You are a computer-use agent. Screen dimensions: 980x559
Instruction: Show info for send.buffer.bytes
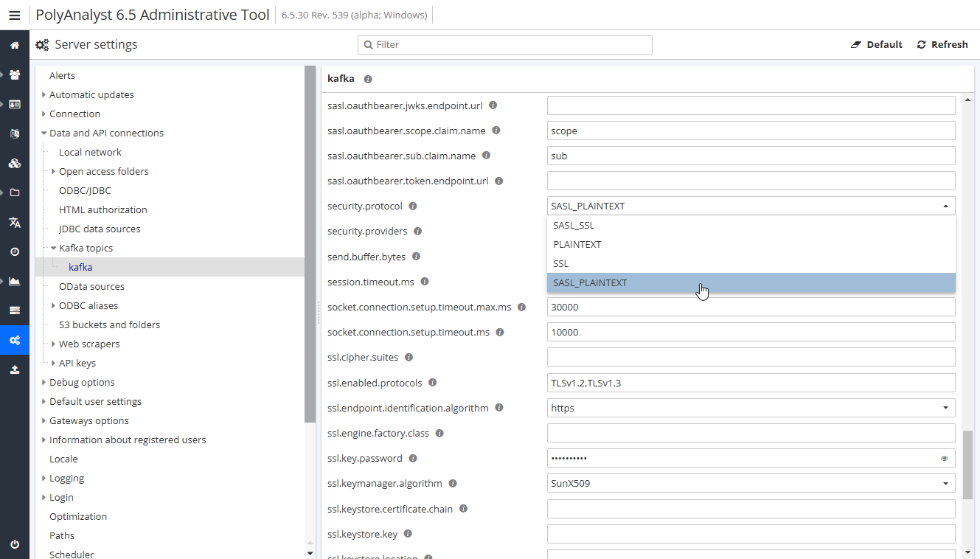click(x=416, y=257)
